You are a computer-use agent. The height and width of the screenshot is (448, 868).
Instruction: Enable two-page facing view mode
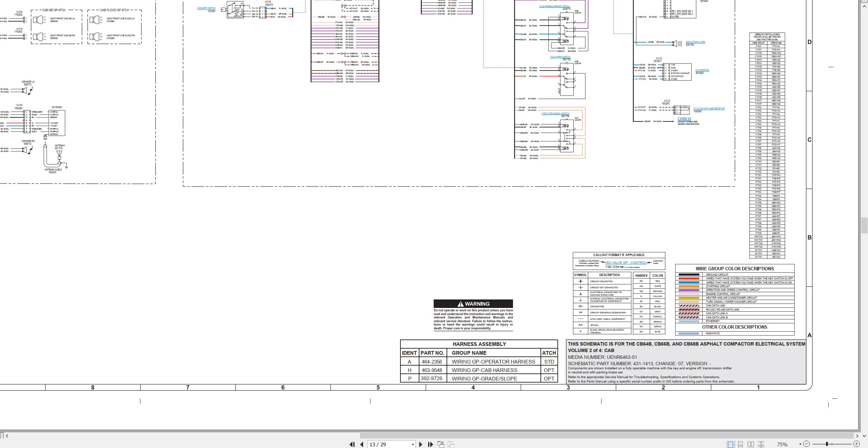tap(751, 444)
